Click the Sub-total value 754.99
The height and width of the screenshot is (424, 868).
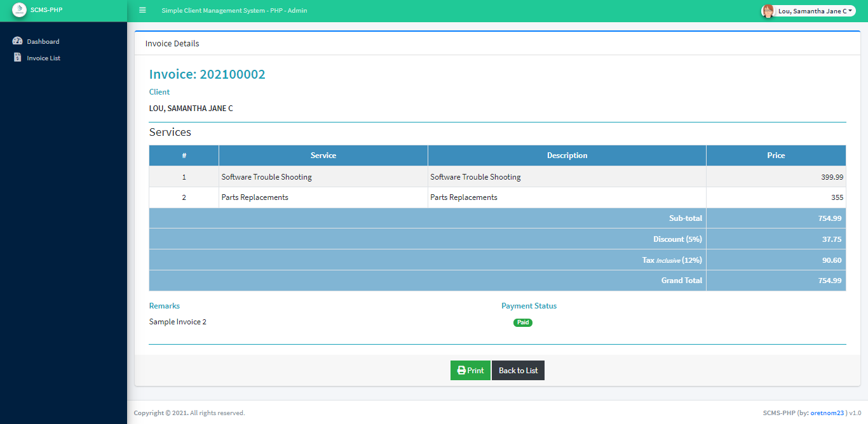[x=830, y=218]
